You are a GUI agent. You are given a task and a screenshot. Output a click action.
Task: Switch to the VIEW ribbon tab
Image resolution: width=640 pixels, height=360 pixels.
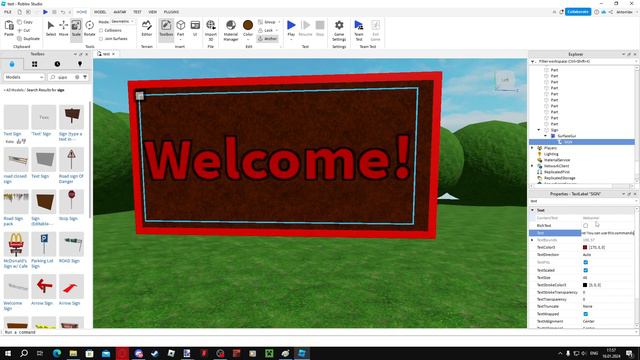(x=152, y=12)
